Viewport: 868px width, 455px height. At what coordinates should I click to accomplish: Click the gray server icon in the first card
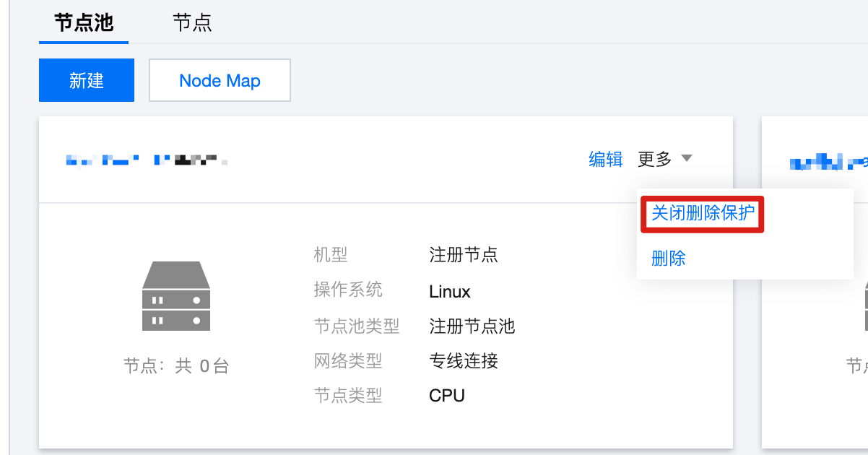pyautogui.click(x=175, y=296)
